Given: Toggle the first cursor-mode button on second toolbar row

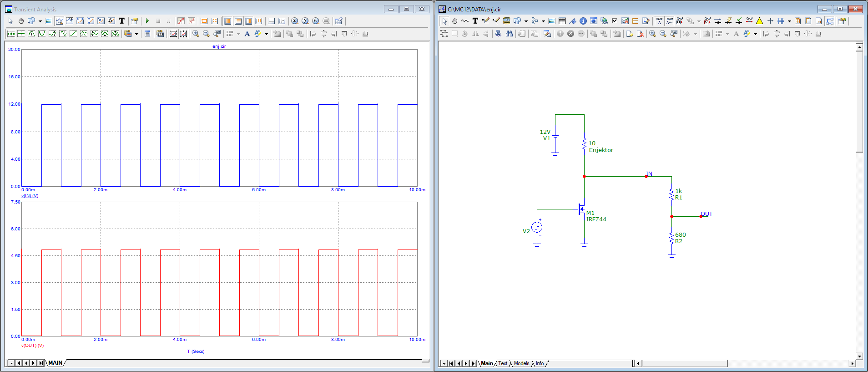Looking at the screenshot, I should [11, 34].
